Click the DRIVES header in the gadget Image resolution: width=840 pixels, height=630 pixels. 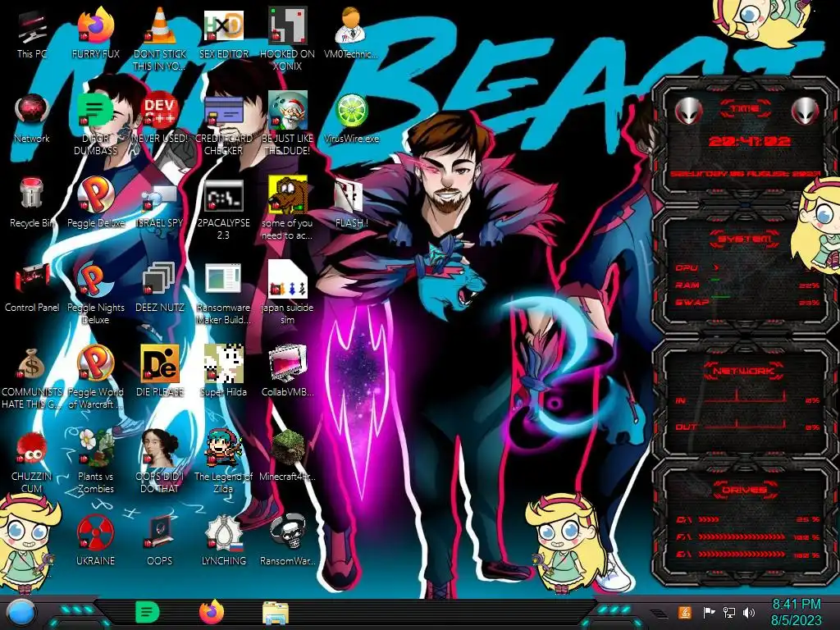tap(744, 490)
